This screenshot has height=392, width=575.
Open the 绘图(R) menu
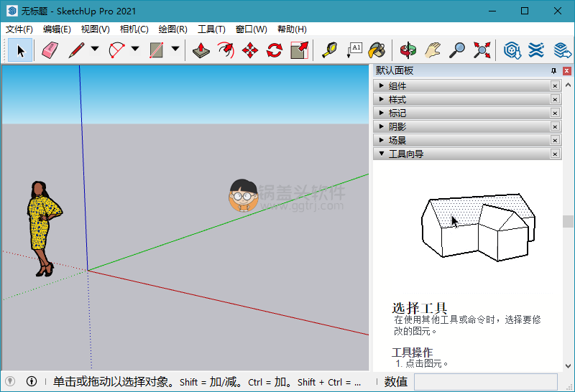[x=172, y=29]
